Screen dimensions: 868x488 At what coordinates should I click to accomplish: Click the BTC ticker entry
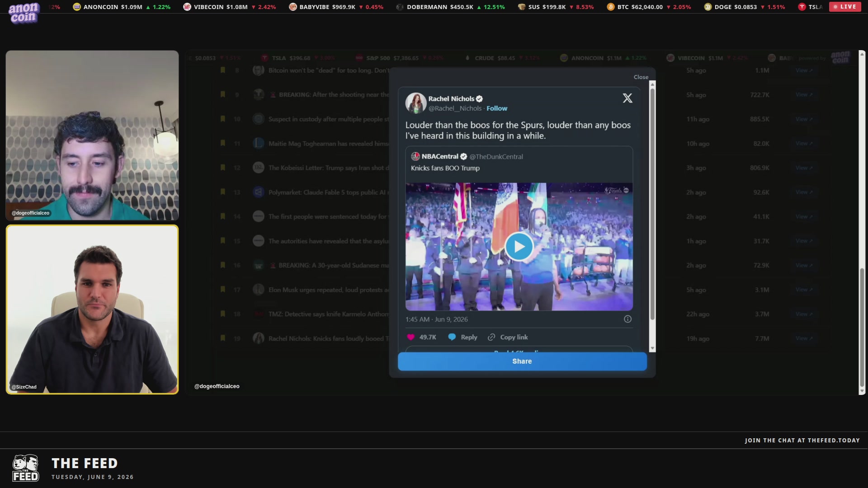point(649,7)
